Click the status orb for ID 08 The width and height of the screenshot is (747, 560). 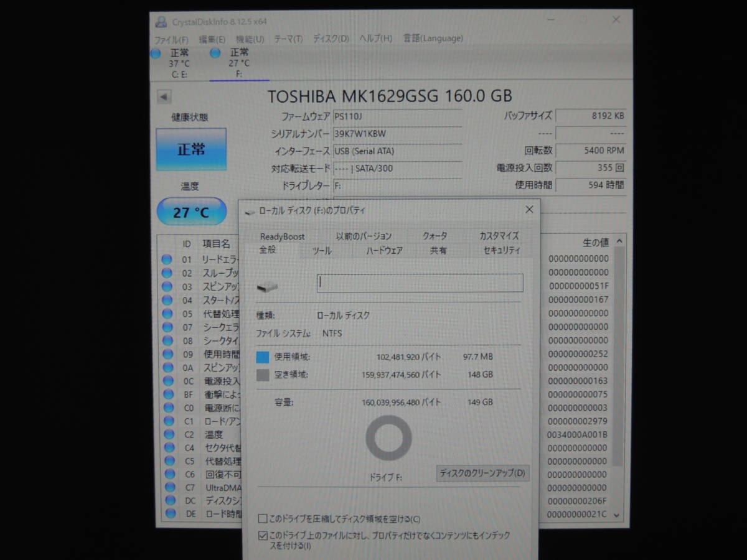[167, 340]
